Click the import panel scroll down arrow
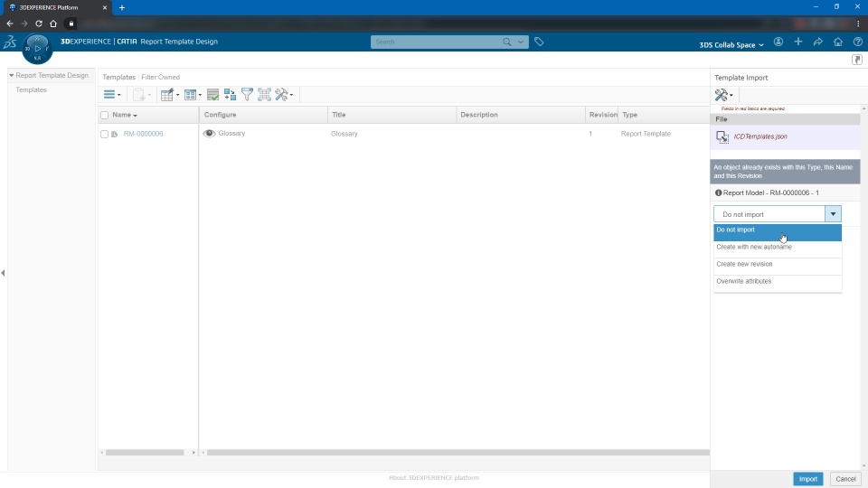The image size is (868, 488). (864, 466)
